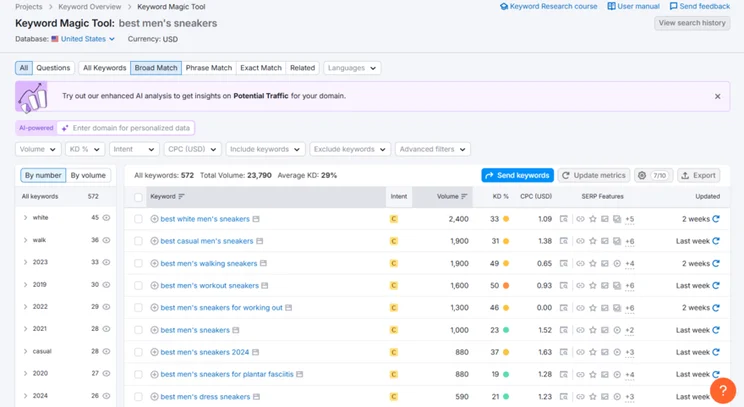
Task: Open the KD % filter dropdown
Action: 85,149
